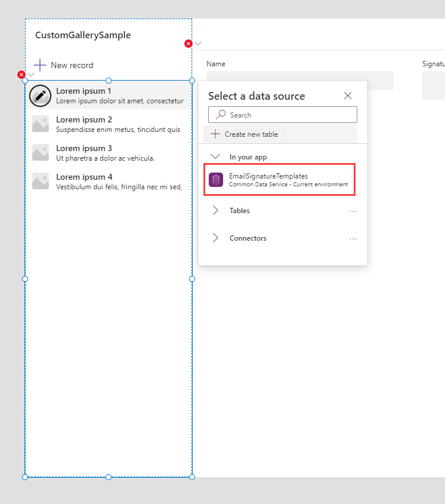Expand the Connectors section
The height and width of the screenshot is (504, 445).
(x=216, y=238)
